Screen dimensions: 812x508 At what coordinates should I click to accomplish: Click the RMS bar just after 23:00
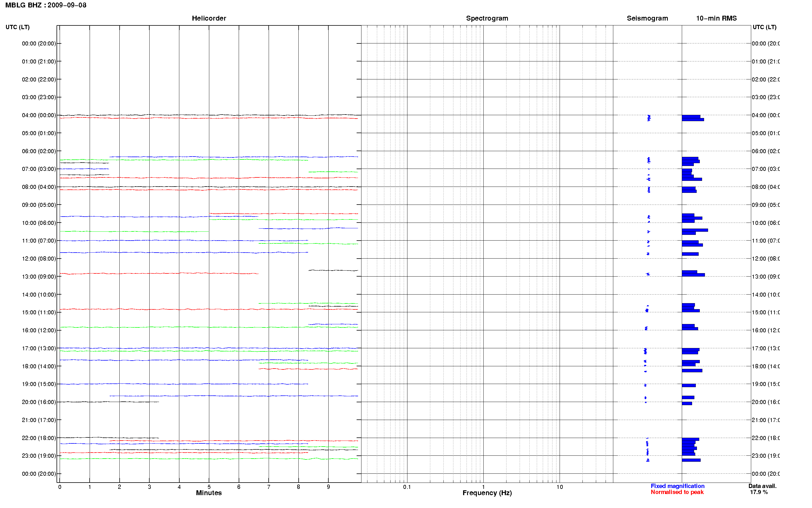pyautogui.click(x=691, y=460)
